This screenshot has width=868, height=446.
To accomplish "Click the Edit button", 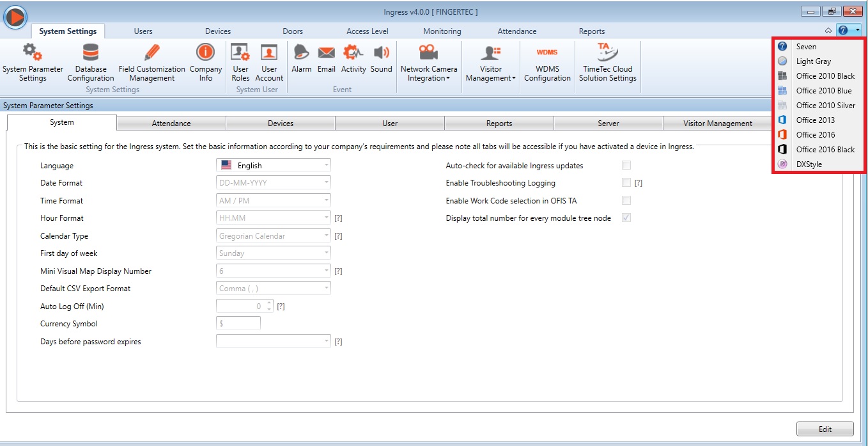I will click(825, 429).
